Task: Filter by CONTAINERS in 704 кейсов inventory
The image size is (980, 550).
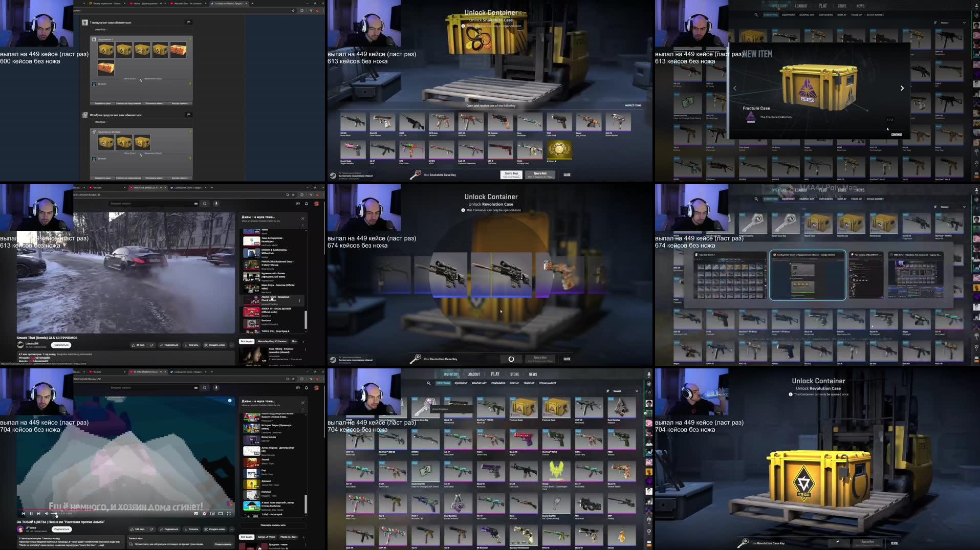Action: 498,383
